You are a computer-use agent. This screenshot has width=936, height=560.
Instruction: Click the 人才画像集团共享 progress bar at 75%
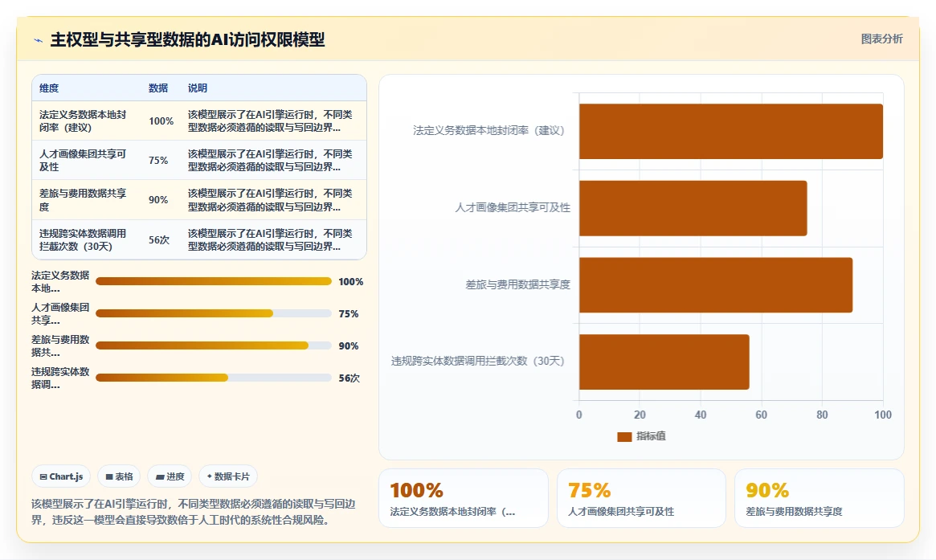[x=213, y=313]
